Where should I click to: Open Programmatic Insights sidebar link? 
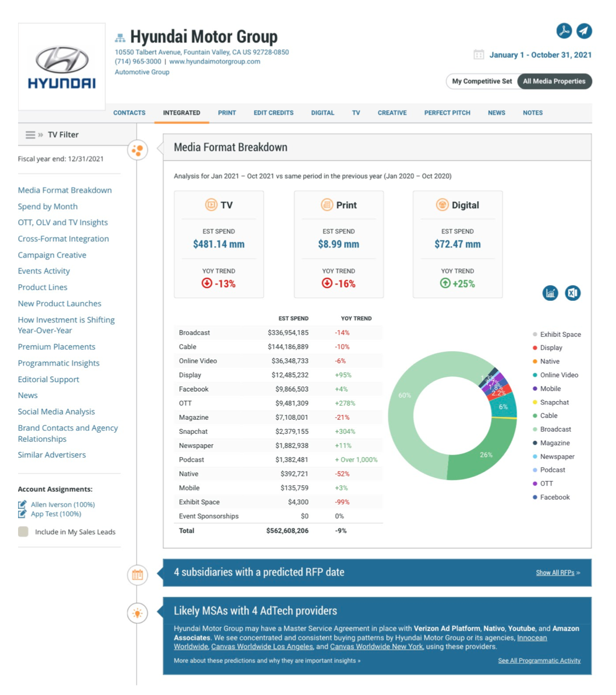(59, 363)
